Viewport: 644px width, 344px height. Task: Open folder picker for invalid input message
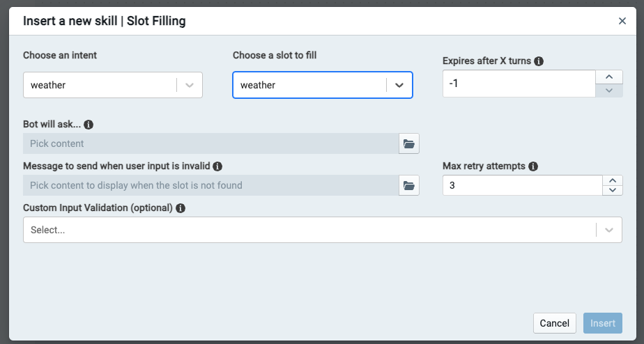[409, 186]
